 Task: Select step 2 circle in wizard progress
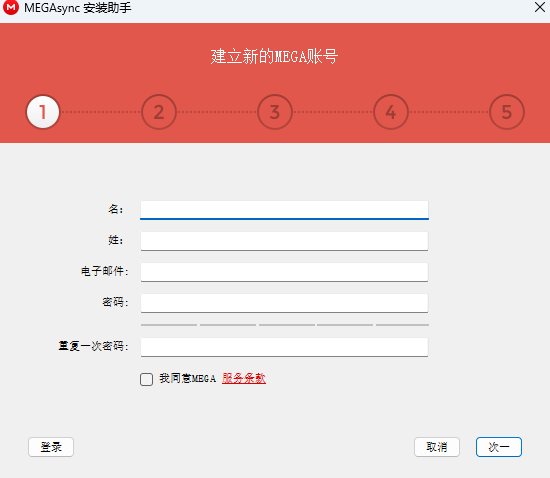159,112
